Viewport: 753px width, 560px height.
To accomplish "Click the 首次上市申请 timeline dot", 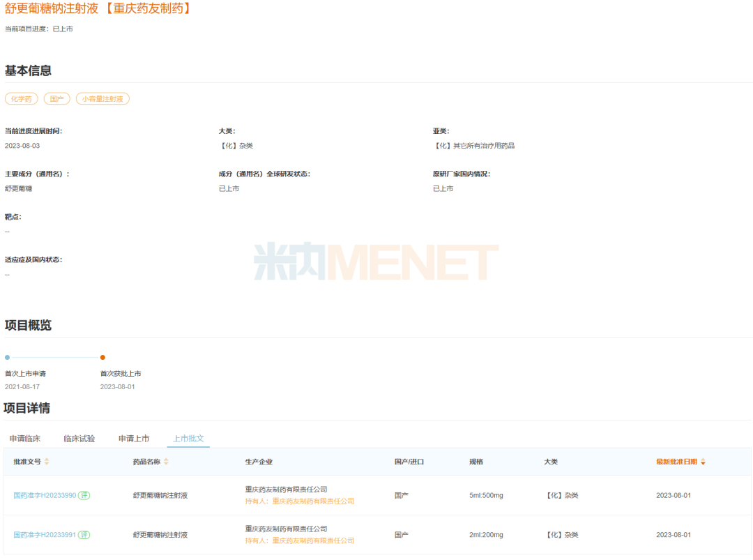I will click(x=7, y=357).
